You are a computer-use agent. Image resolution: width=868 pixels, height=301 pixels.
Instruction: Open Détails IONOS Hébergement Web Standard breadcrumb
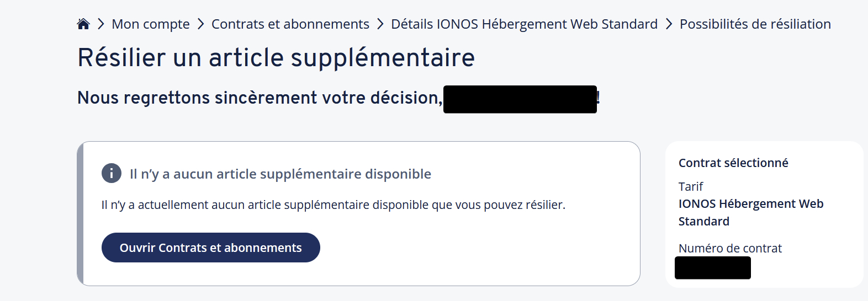point(524,24)
